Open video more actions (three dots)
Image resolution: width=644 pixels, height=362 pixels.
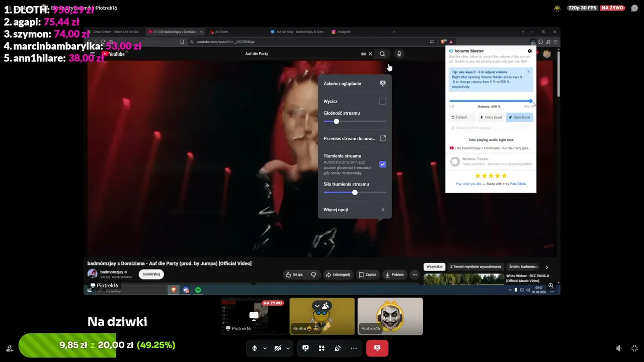pyautogui.click(x=415, y=275)
